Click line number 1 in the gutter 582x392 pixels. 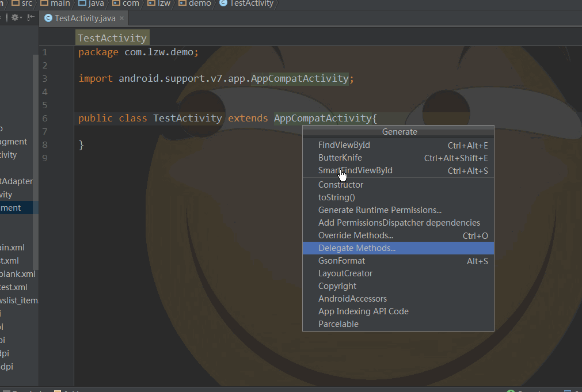44,52
